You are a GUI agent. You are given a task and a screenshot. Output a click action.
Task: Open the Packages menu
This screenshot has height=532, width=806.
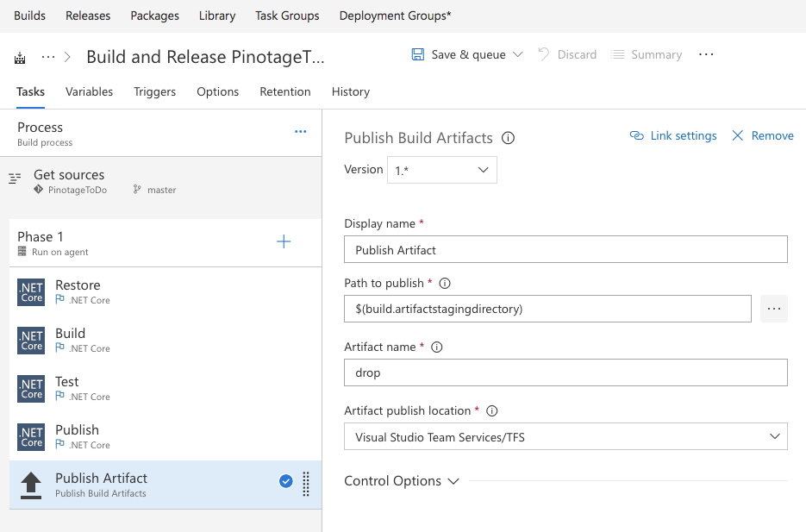tap(154, 16)
